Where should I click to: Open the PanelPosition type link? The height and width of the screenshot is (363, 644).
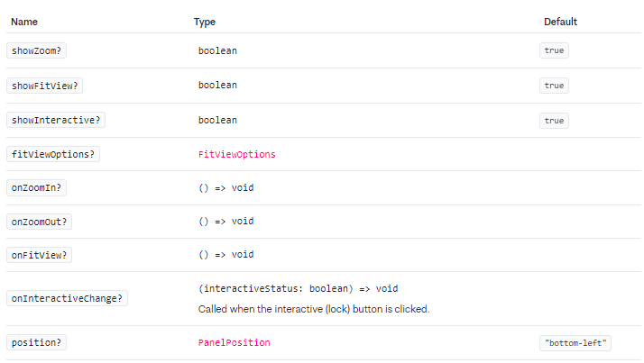234,343
